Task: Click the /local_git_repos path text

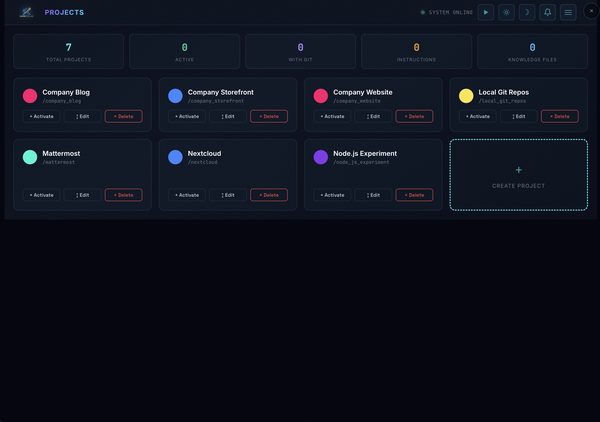Action: click(x=502, y=101)
